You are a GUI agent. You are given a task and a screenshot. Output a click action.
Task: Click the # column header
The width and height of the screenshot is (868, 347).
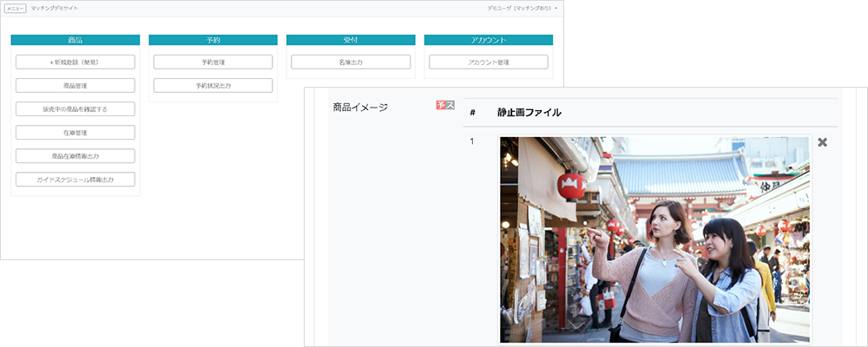tap(473, 113)
